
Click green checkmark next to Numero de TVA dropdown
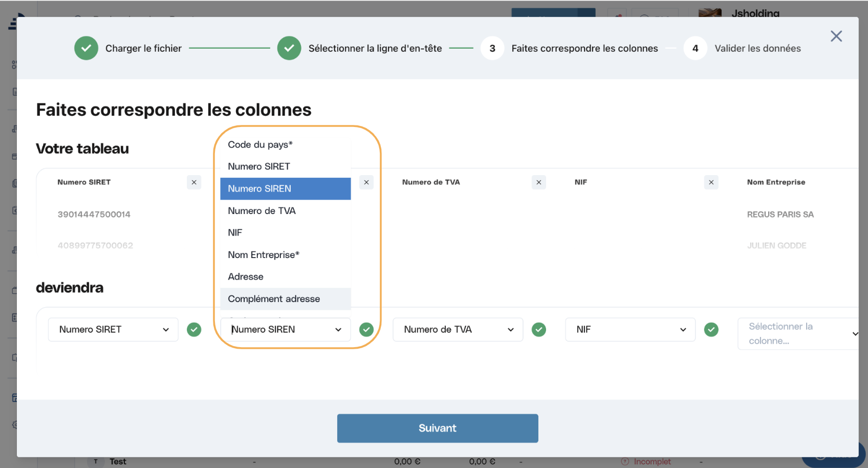coord(539,330)
